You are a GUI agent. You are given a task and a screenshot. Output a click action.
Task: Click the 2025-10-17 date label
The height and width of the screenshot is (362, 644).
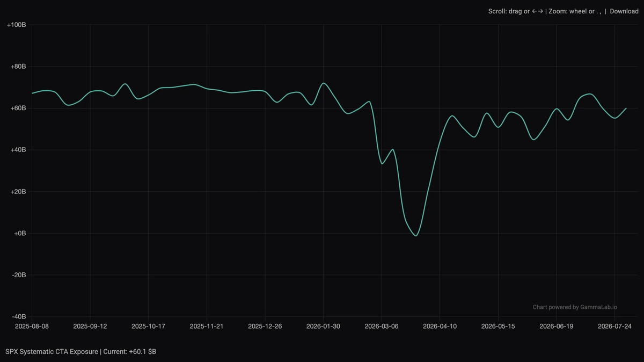tap(148, 326)
